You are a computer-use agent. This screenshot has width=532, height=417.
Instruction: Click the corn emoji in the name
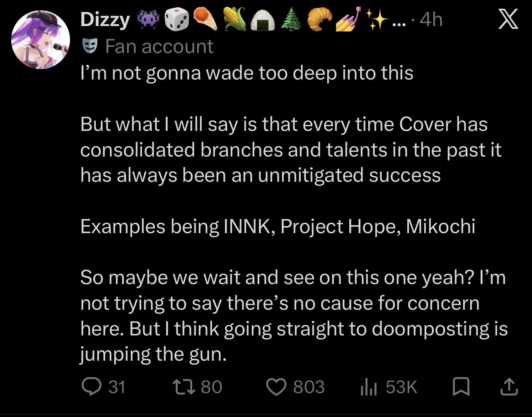(x=234, y=19)
